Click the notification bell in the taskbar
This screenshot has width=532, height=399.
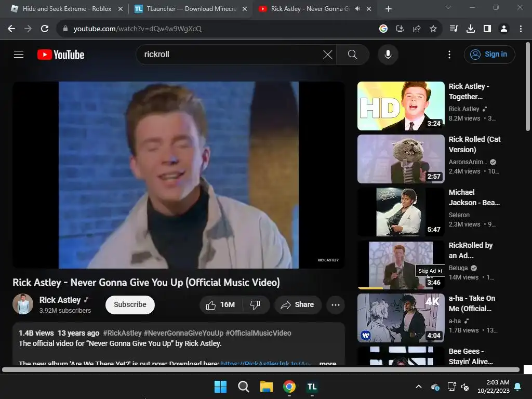tap(518, 387)
